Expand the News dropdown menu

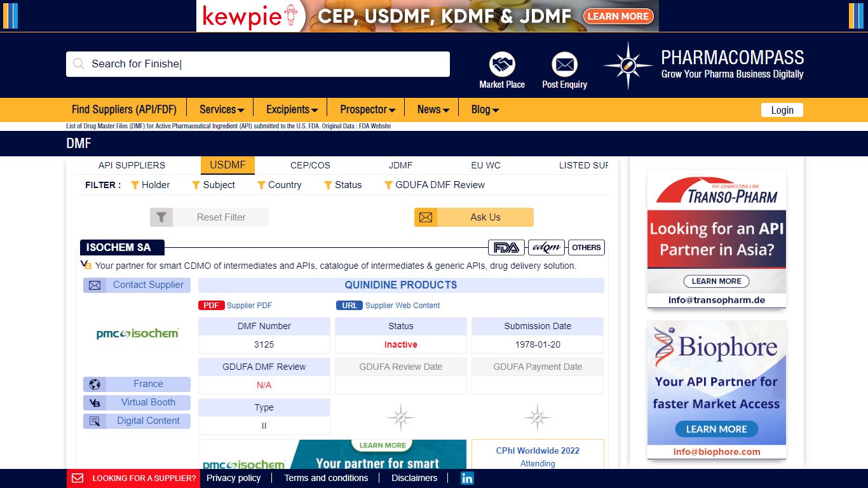coord(433,109)
